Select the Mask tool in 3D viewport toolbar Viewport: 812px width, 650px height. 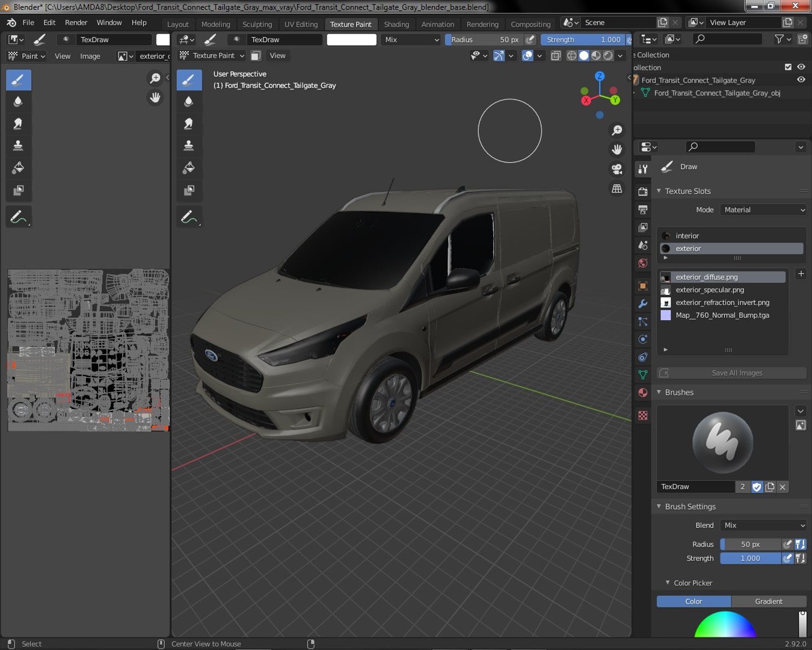coord(189,190)
